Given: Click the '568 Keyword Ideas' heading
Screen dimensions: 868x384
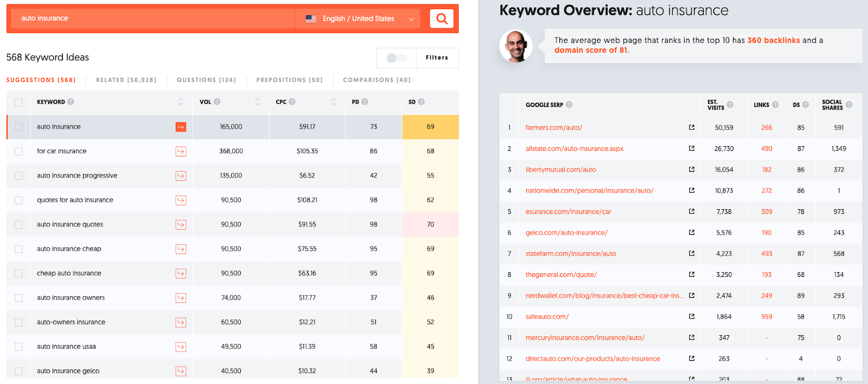Looking at the screenshot, I should pyautogui.click(x=48, y=57).
